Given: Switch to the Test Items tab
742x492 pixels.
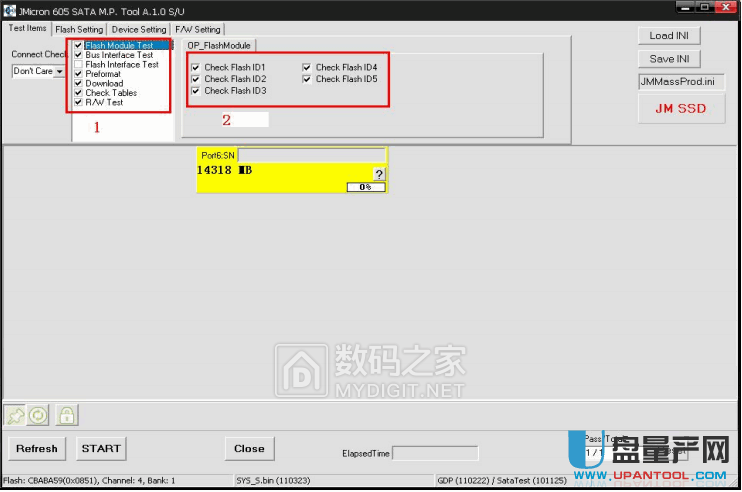Looking at the screenshot, I should pos(27,28).
